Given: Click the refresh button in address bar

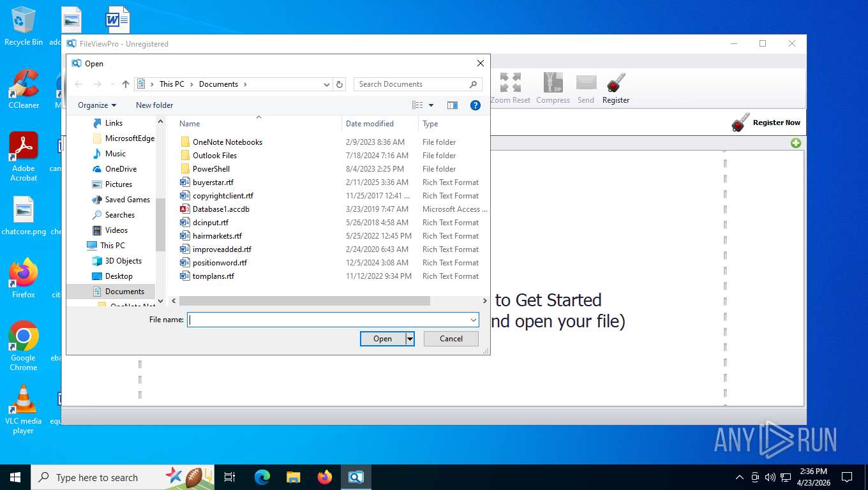Looking at the screenshot, I should coord(340,84).
